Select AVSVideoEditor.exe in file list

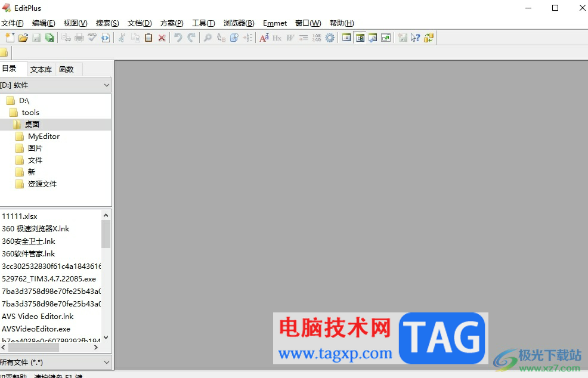coord(36,329)
